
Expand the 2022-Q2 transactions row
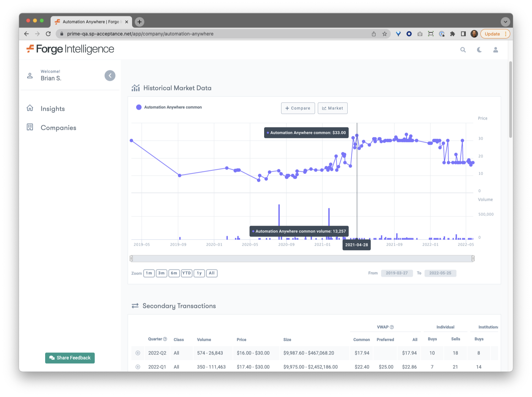click(138, 353)
